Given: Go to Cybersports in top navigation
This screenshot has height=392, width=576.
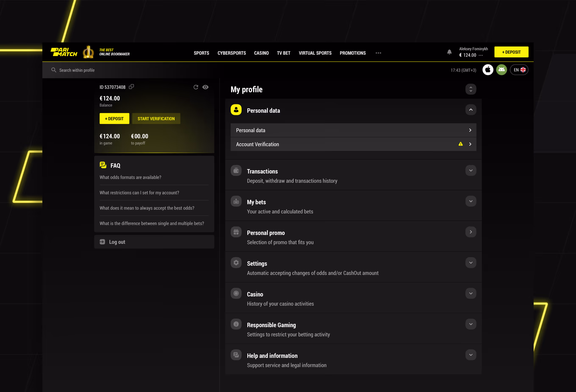Looking at the screenshot, I should [x=231, y=53].
